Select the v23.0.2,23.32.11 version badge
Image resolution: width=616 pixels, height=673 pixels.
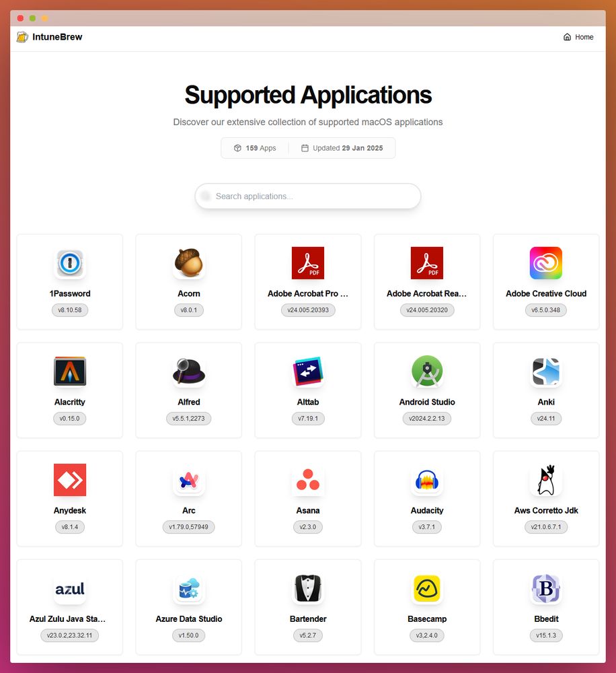70,635
